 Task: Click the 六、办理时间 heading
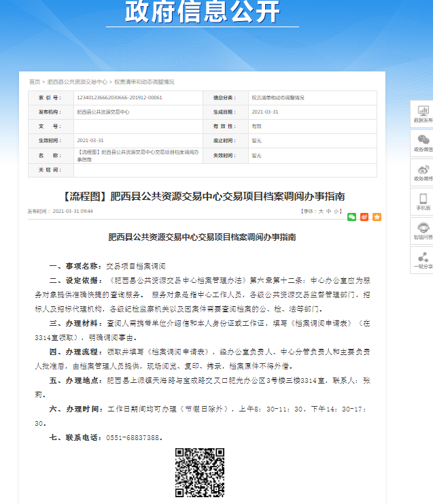pos(75,409)
